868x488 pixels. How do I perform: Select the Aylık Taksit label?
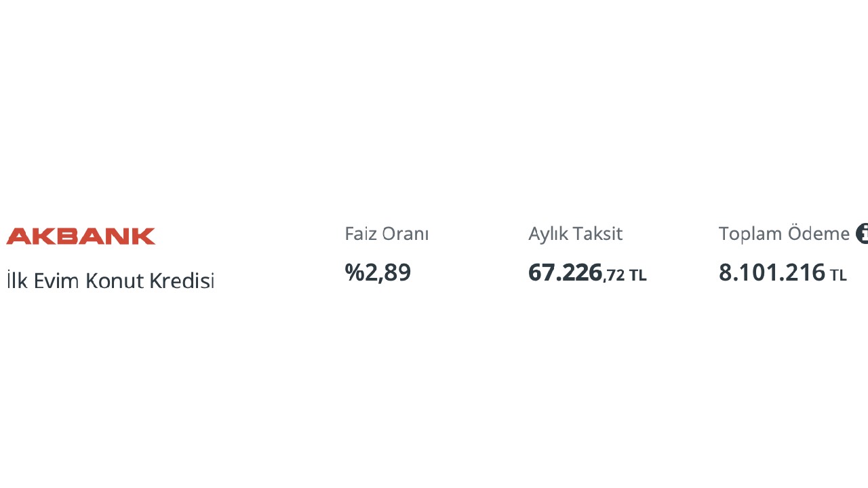click(x=575, y=234)
